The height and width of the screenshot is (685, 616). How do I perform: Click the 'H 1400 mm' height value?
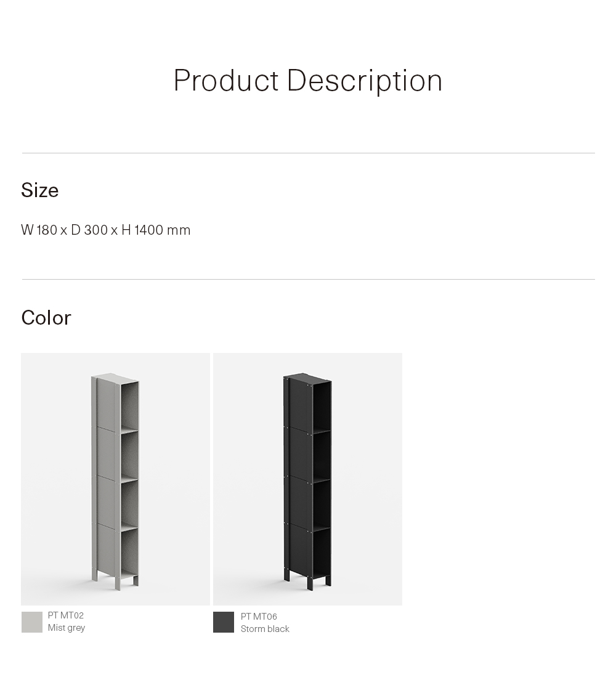156,230
